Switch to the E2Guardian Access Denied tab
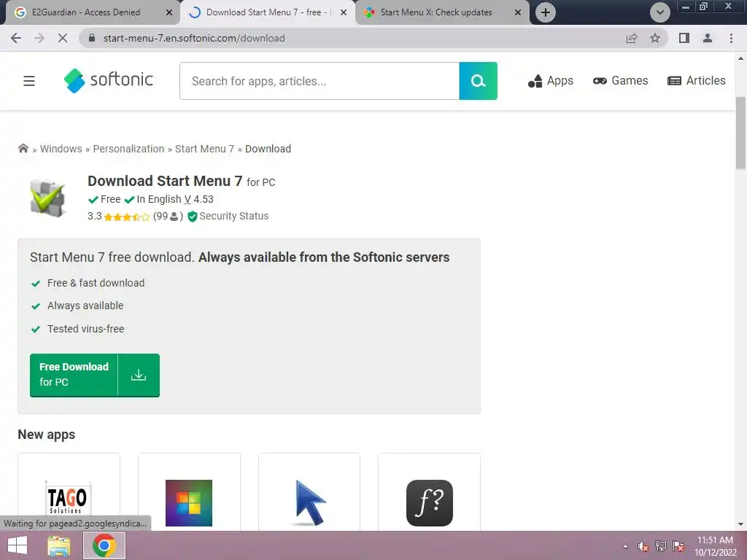This screenshot has height=560, width=747. click(x=86, y=12)
